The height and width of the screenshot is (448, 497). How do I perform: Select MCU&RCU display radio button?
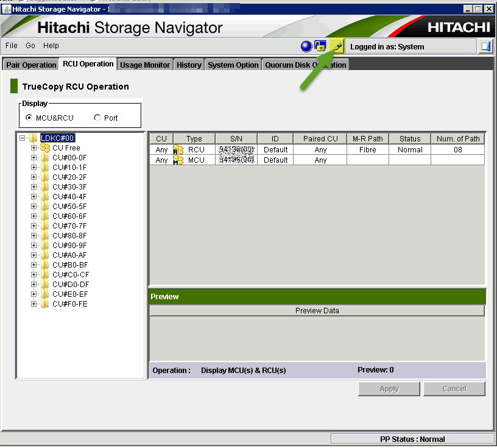pos(29,118)
